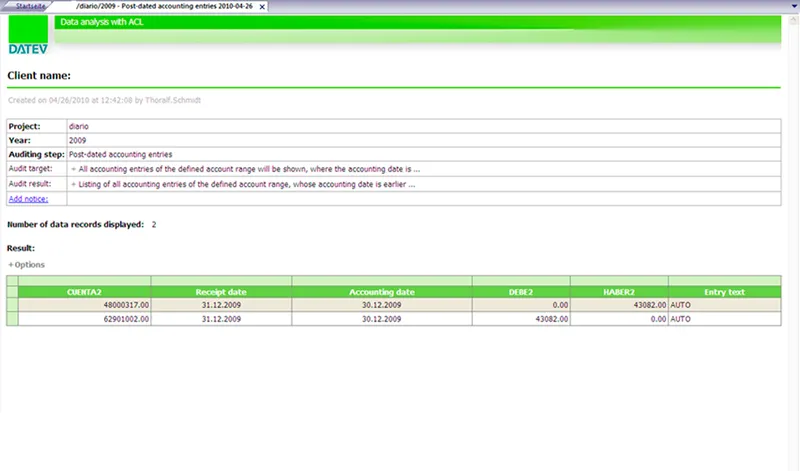Select HABER2 value 0.00 in 62901002.00 row
This screenshot has height=471, width=800.
pos(619,319)
